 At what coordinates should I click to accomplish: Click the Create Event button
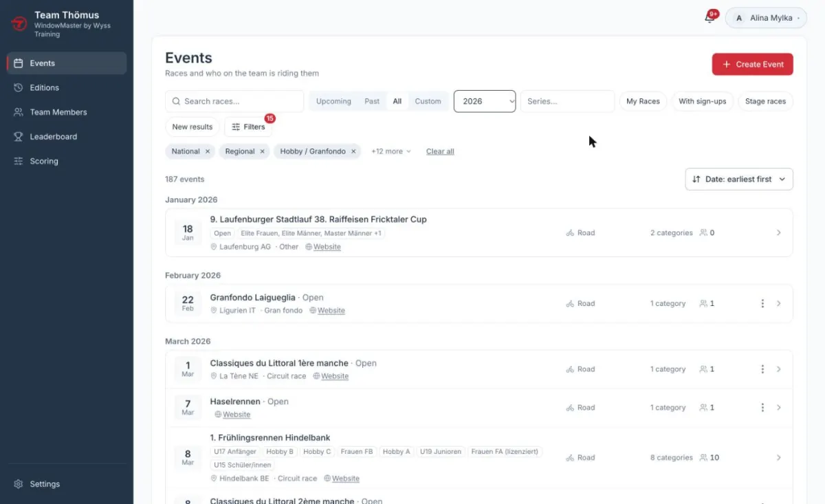click(752, 64)
